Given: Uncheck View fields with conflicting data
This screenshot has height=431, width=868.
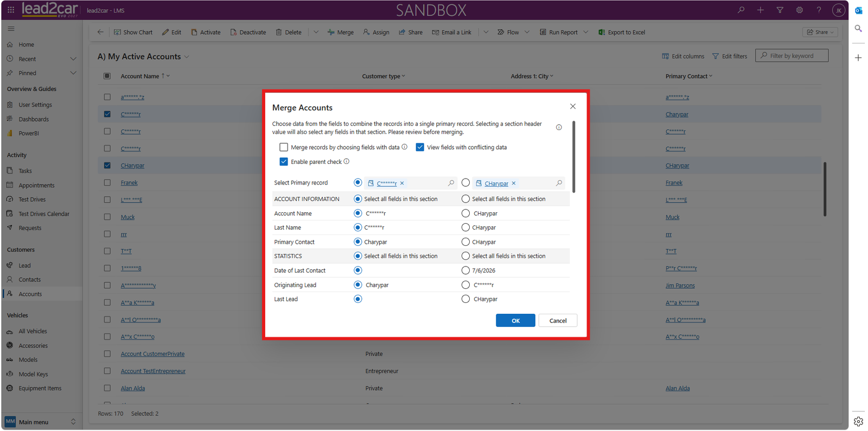Looking at the screenshot, I should (420, 147).
